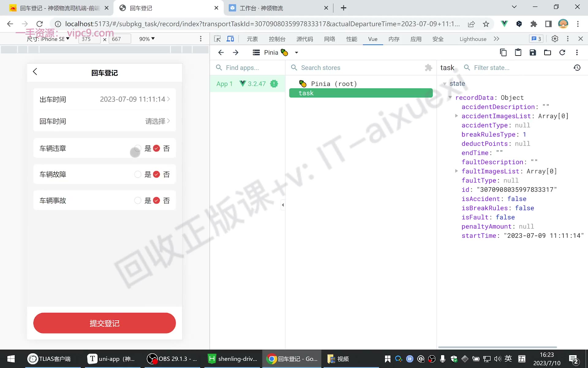This screenshot has height=368, width=588.
Task: Click the 提交登记 submit button
Action: pos(104,323)
